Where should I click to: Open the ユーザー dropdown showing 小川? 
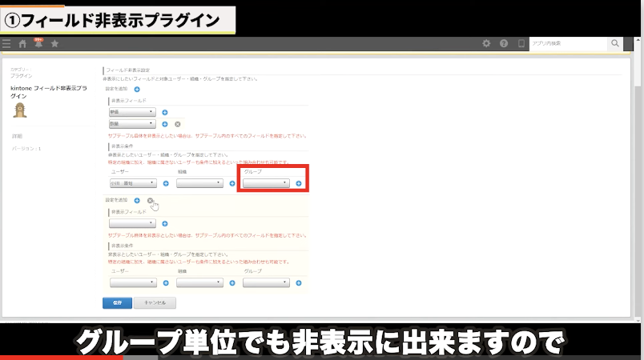[132, 183]
